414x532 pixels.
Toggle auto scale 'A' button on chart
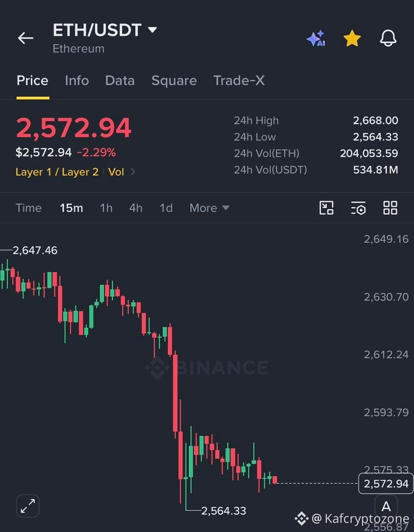click(386, 507)
